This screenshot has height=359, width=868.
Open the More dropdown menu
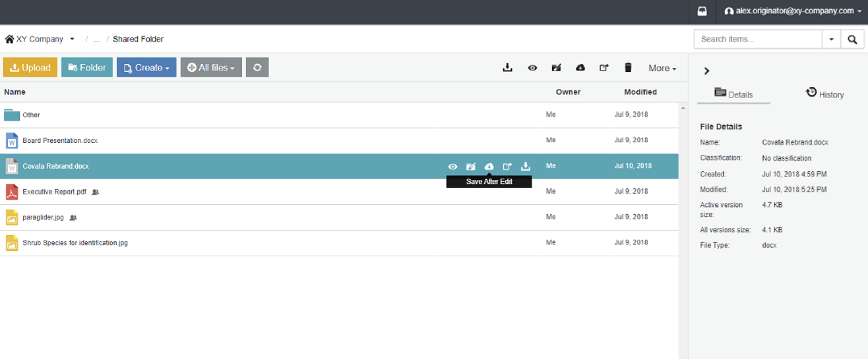click(662, 68)
